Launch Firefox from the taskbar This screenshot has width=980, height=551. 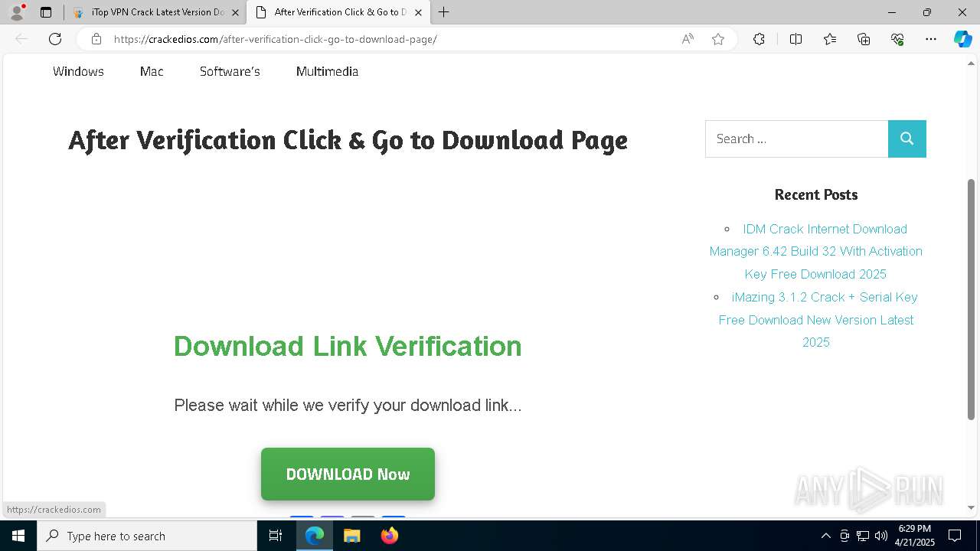pos(390,536)
